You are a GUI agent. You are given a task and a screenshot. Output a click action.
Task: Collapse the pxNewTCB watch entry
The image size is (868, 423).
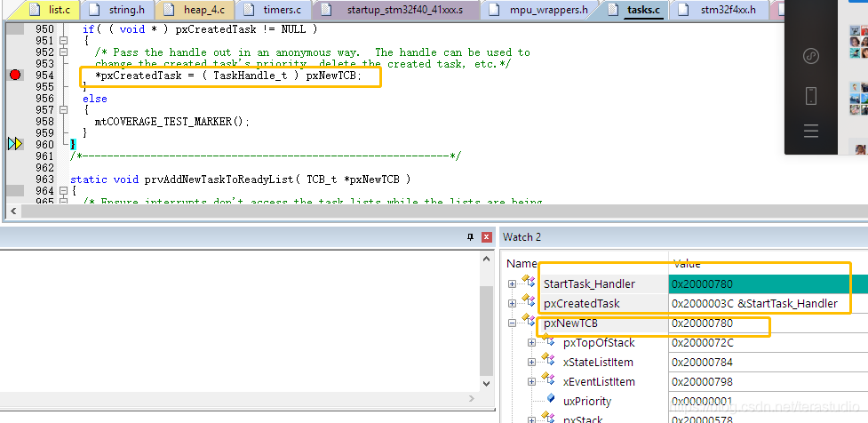point(512,323)
